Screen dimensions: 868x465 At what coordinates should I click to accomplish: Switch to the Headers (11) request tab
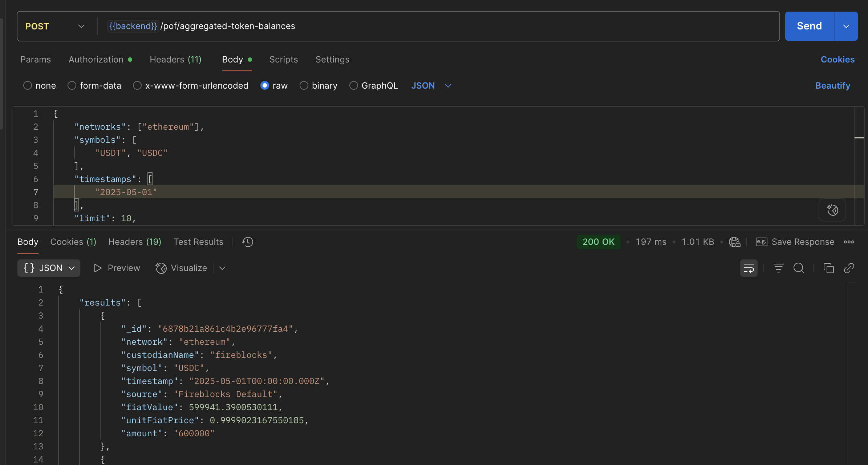(x=175, y=60)
